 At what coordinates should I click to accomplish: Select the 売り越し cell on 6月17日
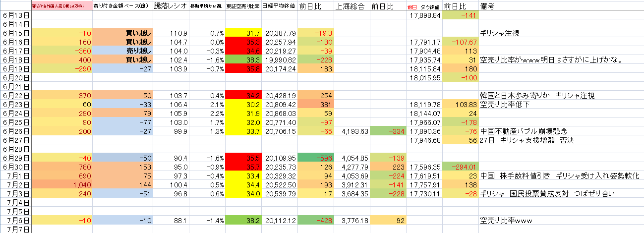(122, 51)
